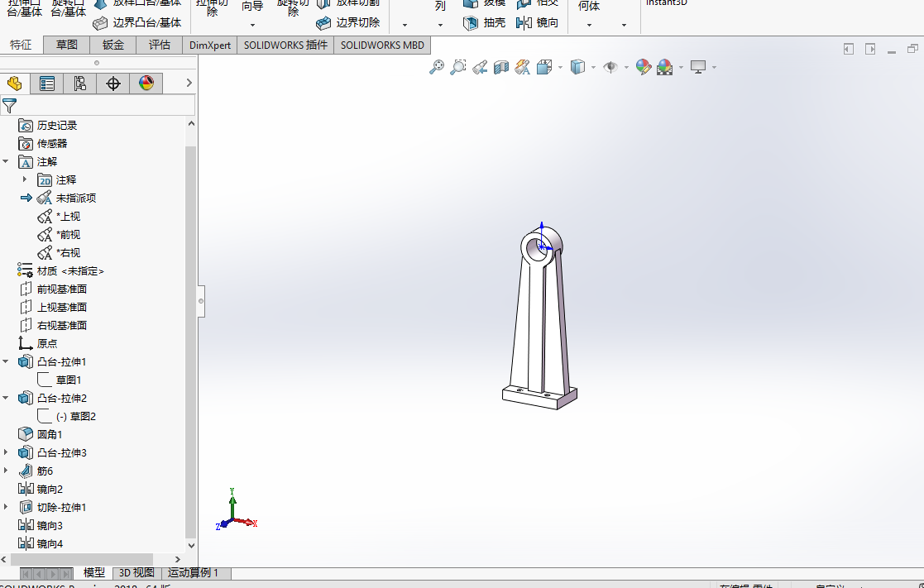Open the Display Style dropdown arrow
Image resolution: width=924 pixels, height=588 pixels.
(x=593, y=68)
